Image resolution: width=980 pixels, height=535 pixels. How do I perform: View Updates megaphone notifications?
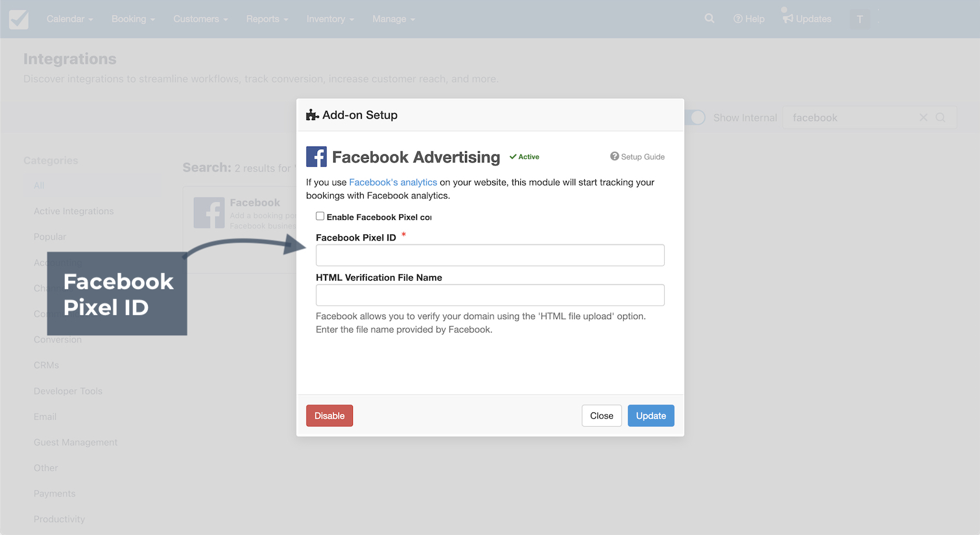click(x=807, y=19)
